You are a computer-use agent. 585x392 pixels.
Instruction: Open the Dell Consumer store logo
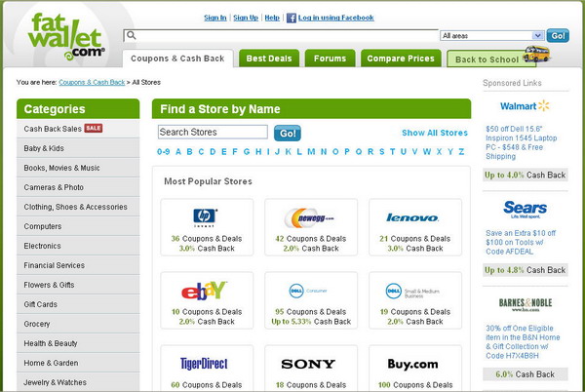tap(308, 291)
